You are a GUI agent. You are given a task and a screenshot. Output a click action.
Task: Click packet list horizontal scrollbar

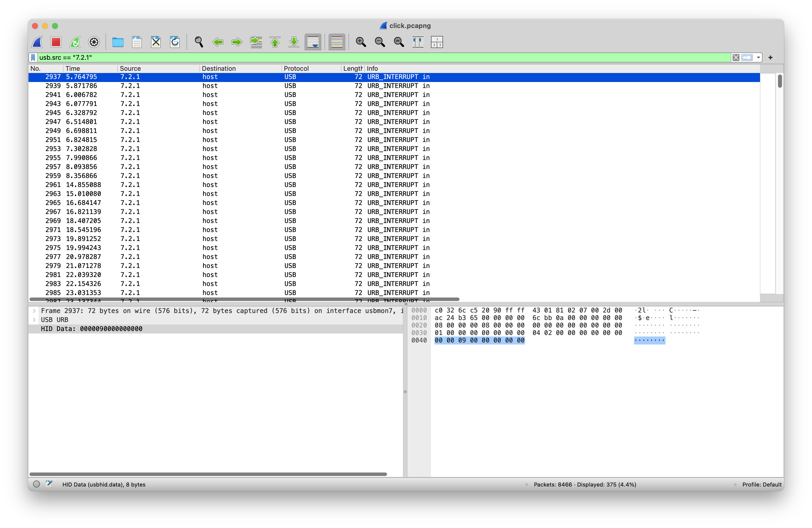click(x=244, y=299)
